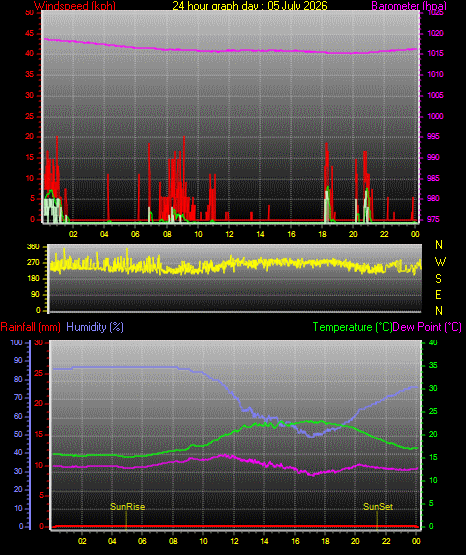The width and height of the screenshot is (466, 555).
Task: Click the Humidity (%) legend label
Action: pyautogui.click(x=95, y=327)
